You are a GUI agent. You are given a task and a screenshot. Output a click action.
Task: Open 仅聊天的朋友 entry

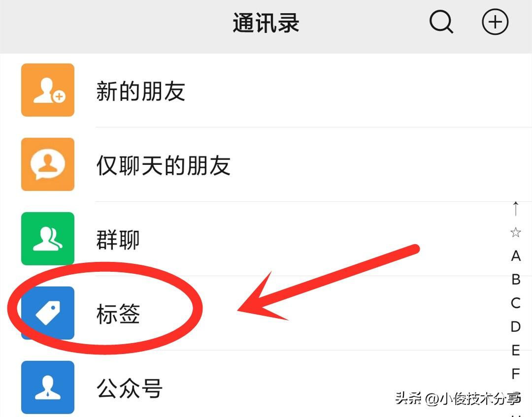(x=266, y=164)
